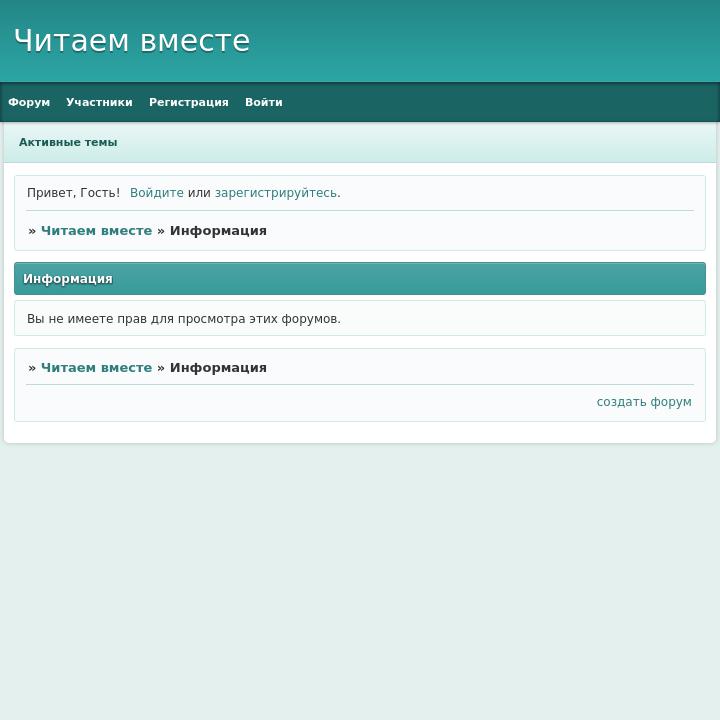Image resolution: width=720 pixels, height=720 pixels.
Task: Open Читаем вместе in the breadcrumb above создать форум
Action: (96, 368)
